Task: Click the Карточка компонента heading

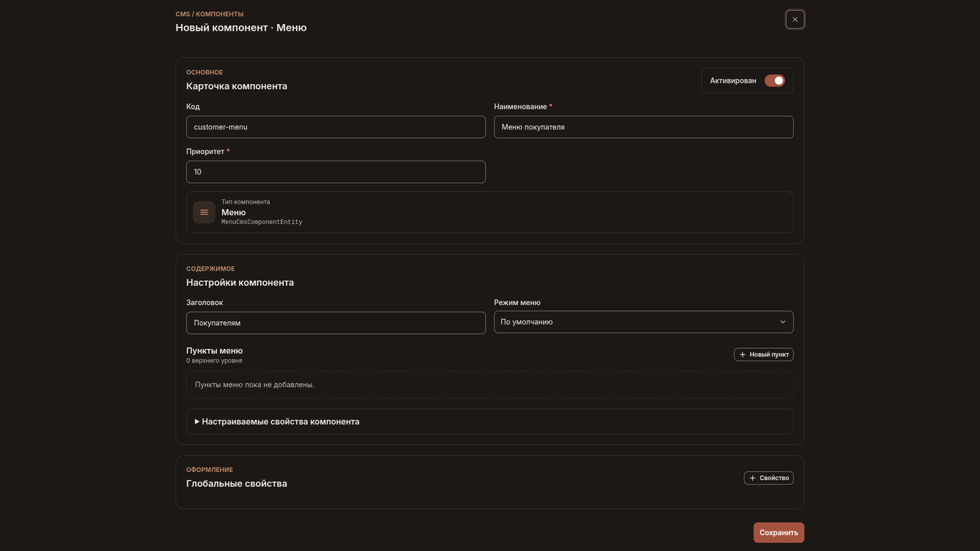Action: (237, 86)
